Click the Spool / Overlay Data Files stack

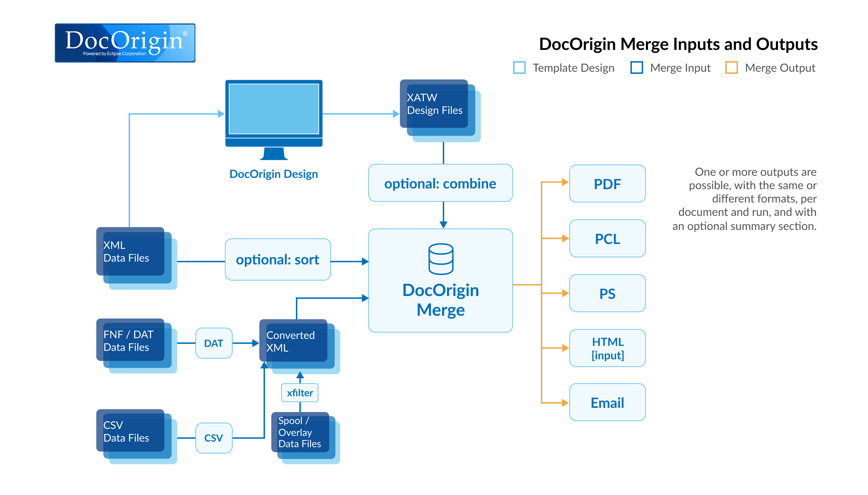301,433
